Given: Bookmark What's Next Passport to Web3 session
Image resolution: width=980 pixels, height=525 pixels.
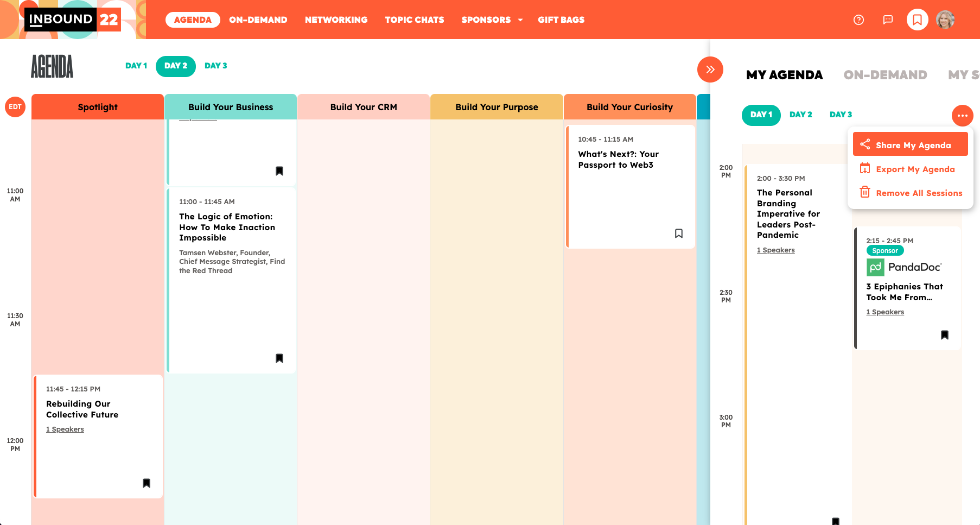Looking at the screenshot, I should (x=679, y=233).
